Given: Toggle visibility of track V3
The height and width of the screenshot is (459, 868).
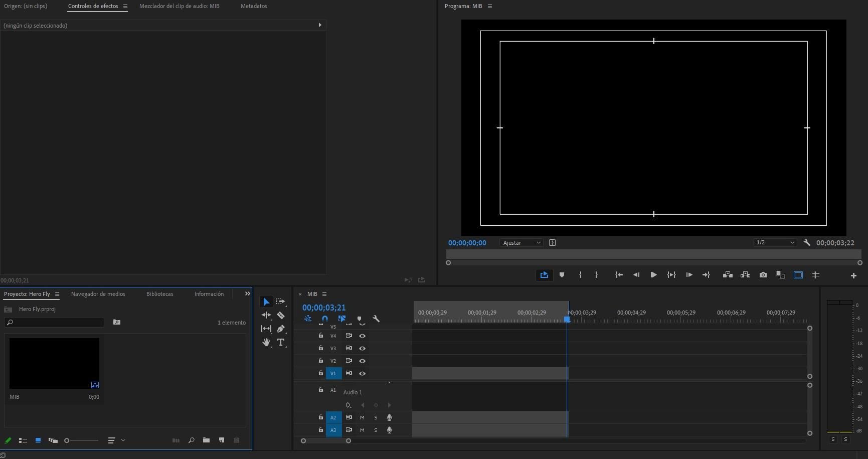Looking at the screenshot, I should (362, 348).
